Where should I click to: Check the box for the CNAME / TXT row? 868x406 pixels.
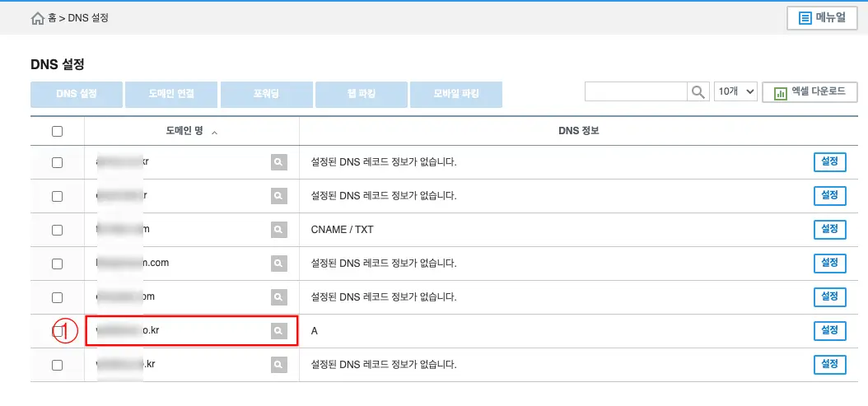point(57,230)
